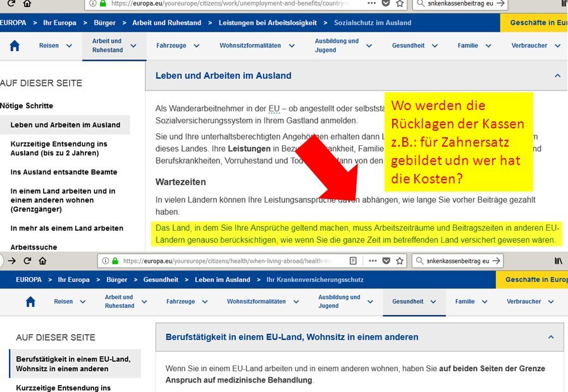Expand the Wohnsitzformalitäten chevron in the upper page
Image resolution: width=568 pixels, height=392 pixels.
coord(292,46)
